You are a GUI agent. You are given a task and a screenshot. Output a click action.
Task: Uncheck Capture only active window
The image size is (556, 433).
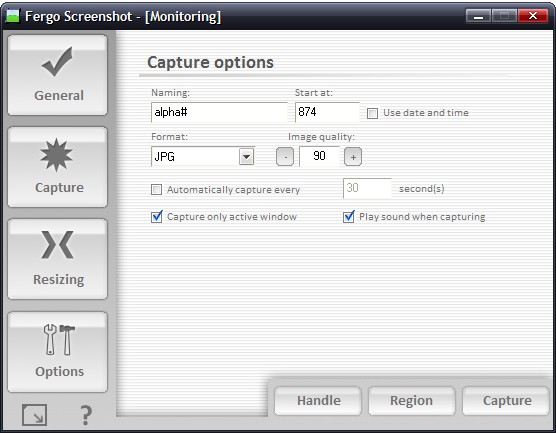click(x=156, y=217)
